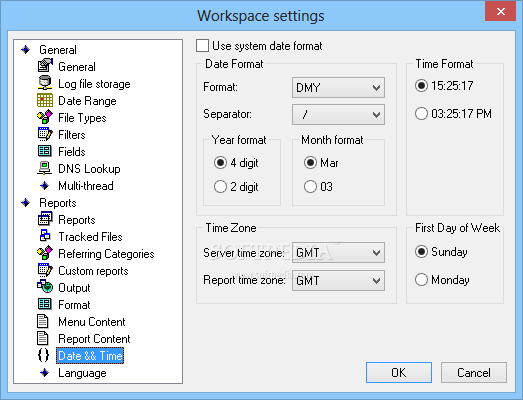Open the date Format DMY dropdown

click(338, 88)
